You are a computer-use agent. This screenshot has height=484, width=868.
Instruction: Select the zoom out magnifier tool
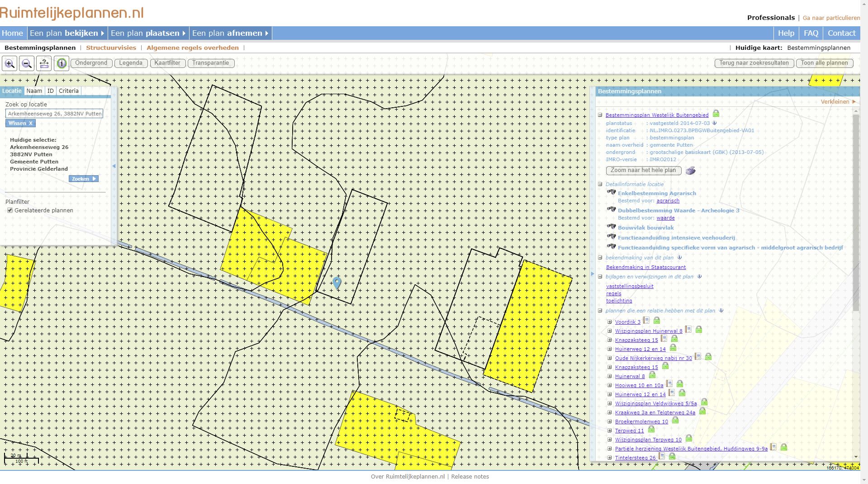(27, 63)
